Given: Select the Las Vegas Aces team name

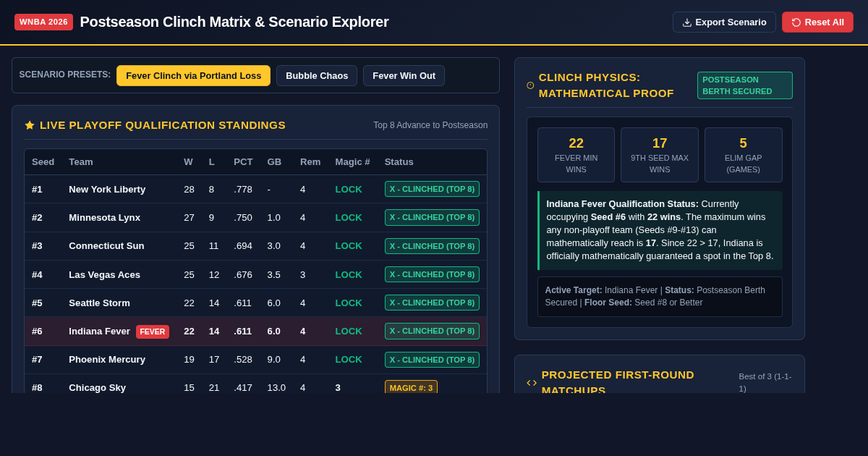Looking at the screenshot, I should pyautogui.click(x=104, y=275).
